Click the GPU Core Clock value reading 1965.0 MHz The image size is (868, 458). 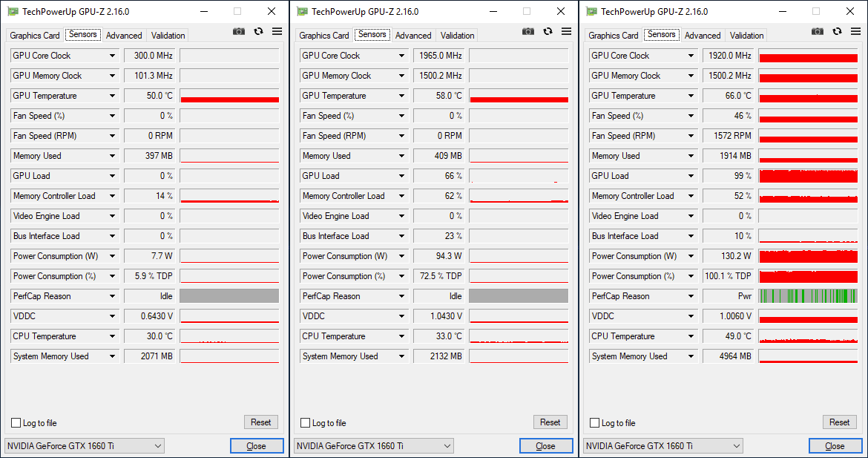438,56
